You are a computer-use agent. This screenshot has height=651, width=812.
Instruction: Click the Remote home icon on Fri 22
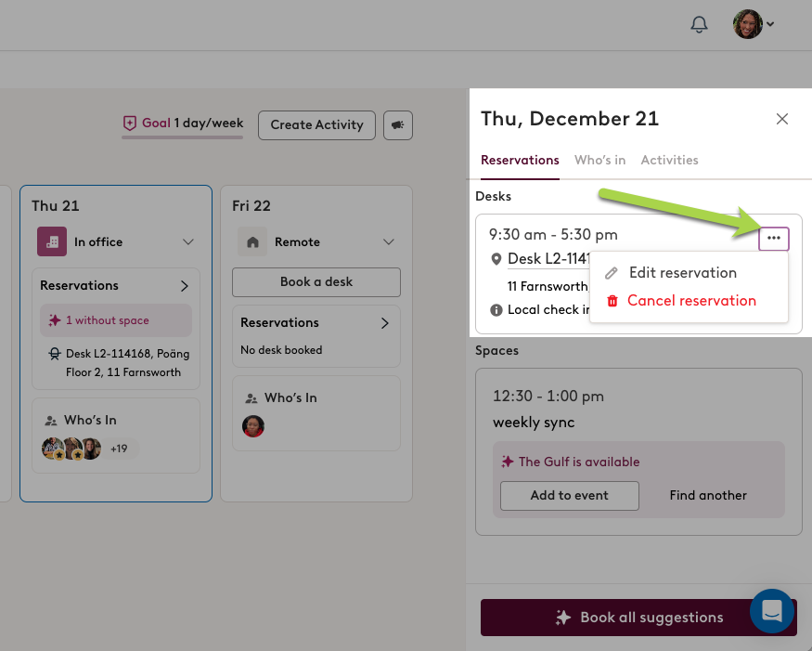[252, 241]
